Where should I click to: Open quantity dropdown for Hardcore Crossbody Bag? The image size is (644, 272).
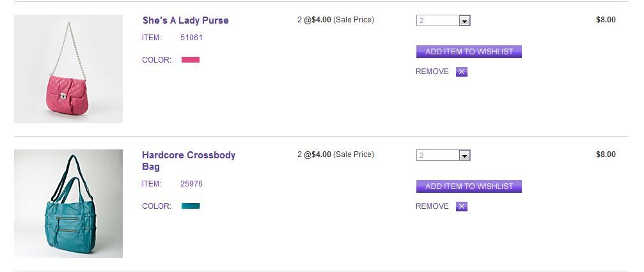464,155
